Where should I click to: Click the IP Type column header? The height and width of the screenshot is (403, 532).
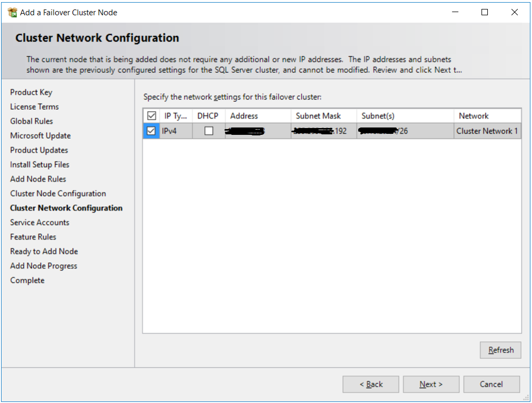176,116
